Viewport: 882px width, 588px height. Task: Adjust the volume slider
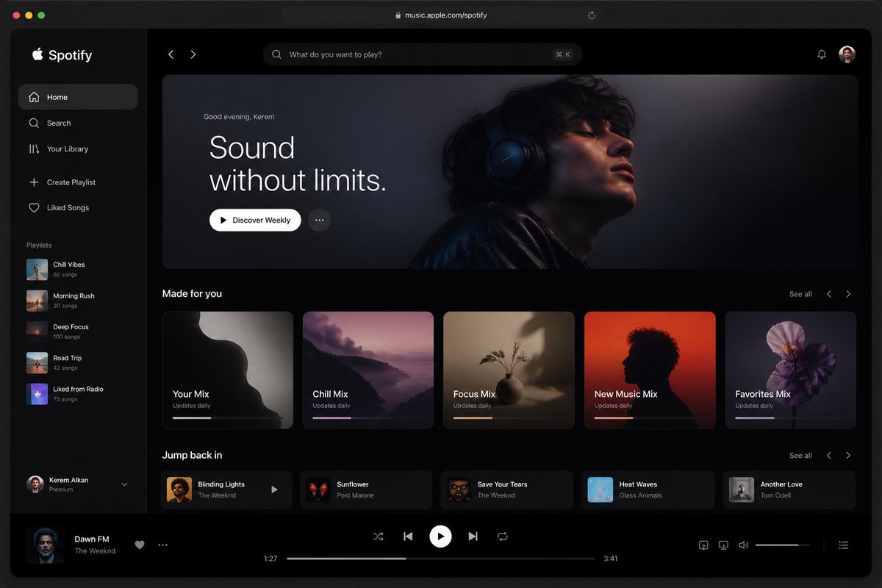(783, 545)
